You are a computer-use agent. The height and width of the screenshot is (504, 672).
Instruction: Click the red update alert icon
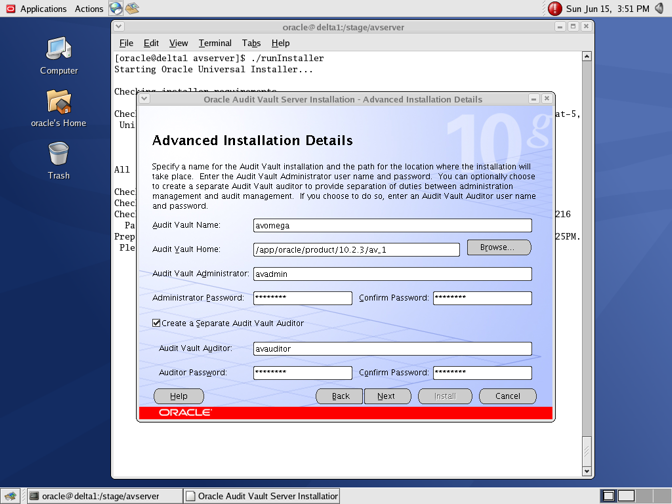[555, 9]
